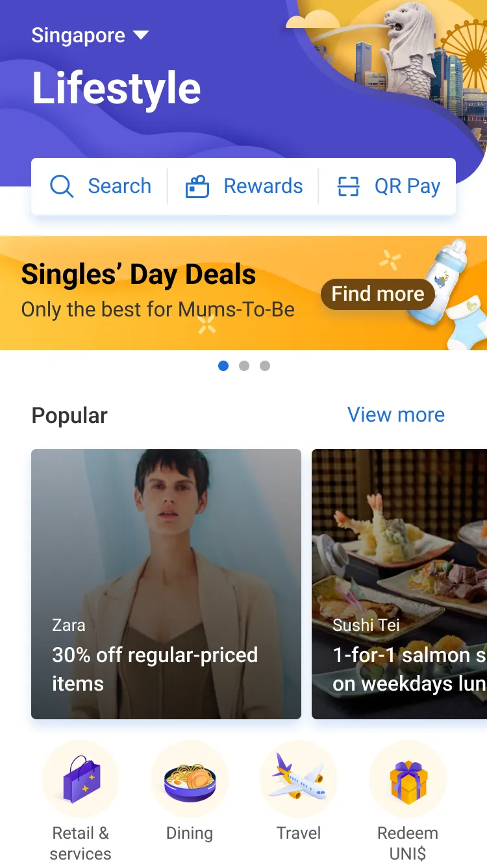Select the Dining noodle bowl icon
This screenshot has width=487, height=868.
[x=190, y=778]
